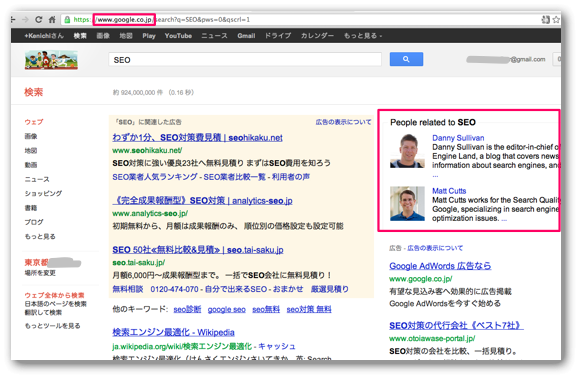This screenshot has width=578, height=377.
Task: Select 地図 in the black top bar
Action: [x=126, y=36]
